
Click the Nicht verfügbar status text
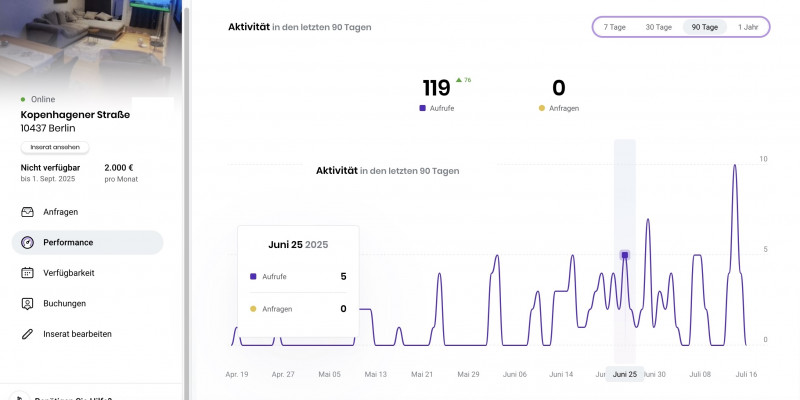click(50, 167)
